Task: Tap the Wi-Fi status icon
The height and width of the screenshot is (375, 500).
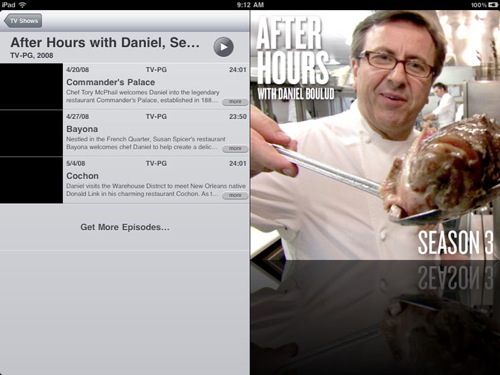Action: [x=22, y=5]
